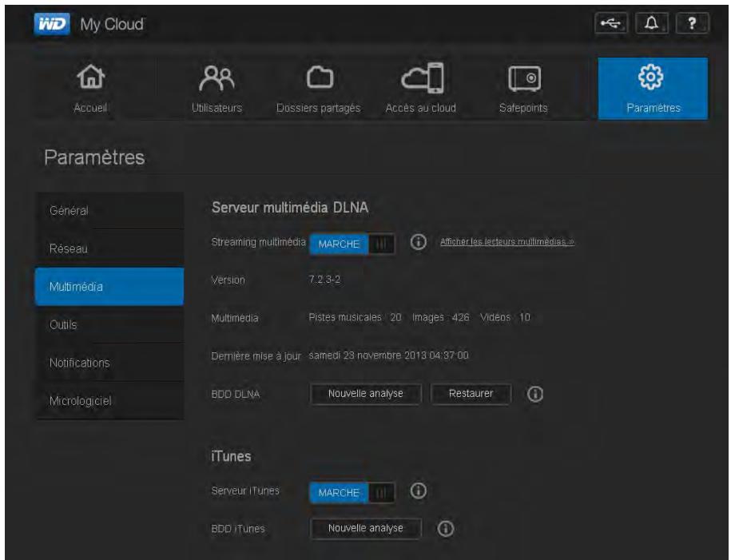Select Outils in settings sidebar

click(109, 325)
